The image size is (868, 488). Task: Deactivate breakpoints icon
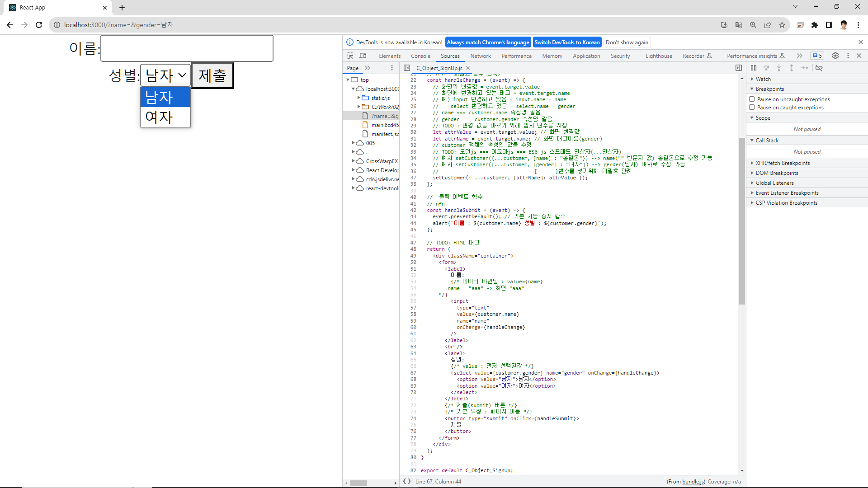pyautogui.click(x=819, y=68)
